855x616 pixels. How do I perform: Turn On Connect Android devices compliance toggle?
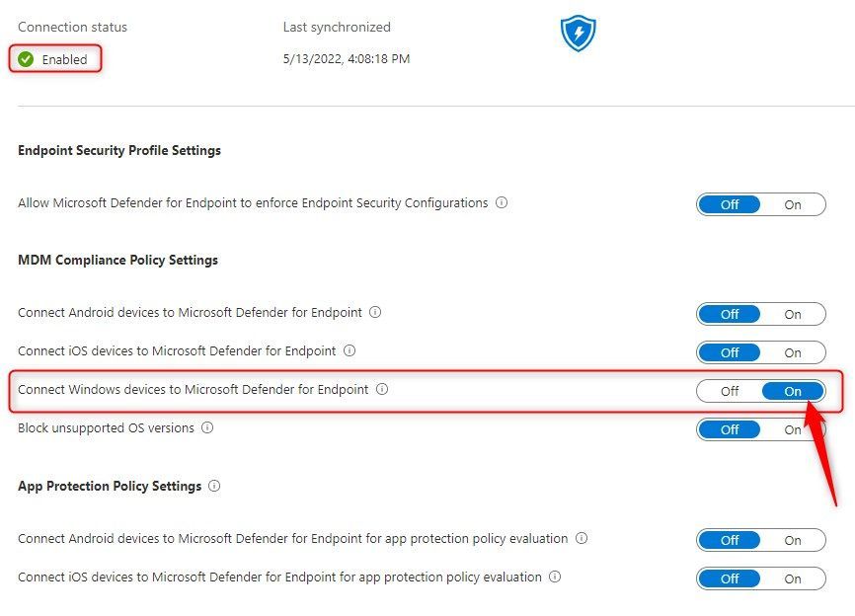pos(793,315)
